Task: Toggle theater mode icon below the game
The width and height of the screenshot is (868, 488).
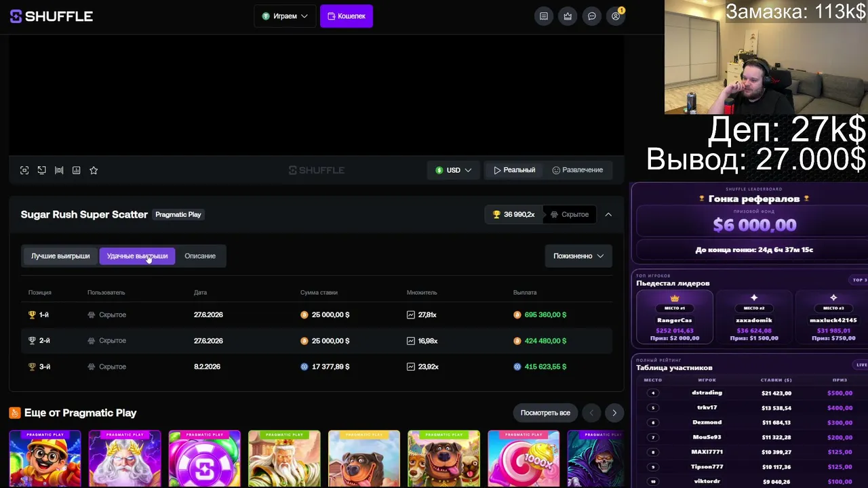Action: [x=59, y=170]
